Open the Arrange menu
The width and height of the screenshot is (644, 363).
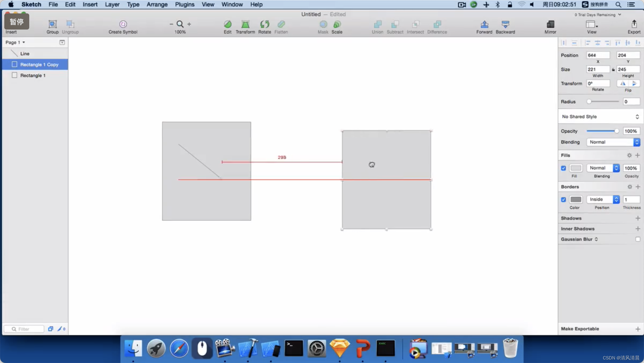(x=157, y=4)
